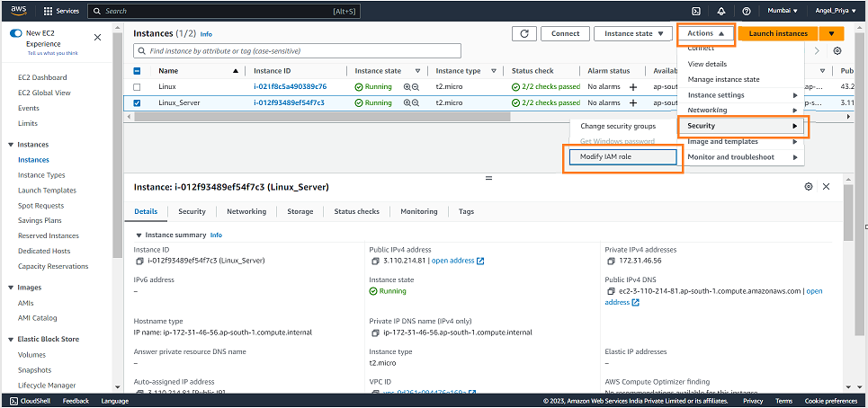Image resolution: width=868 pixels, height=408 pixels.
Task: Open address link for public IPv4
Action: (458, 261)
